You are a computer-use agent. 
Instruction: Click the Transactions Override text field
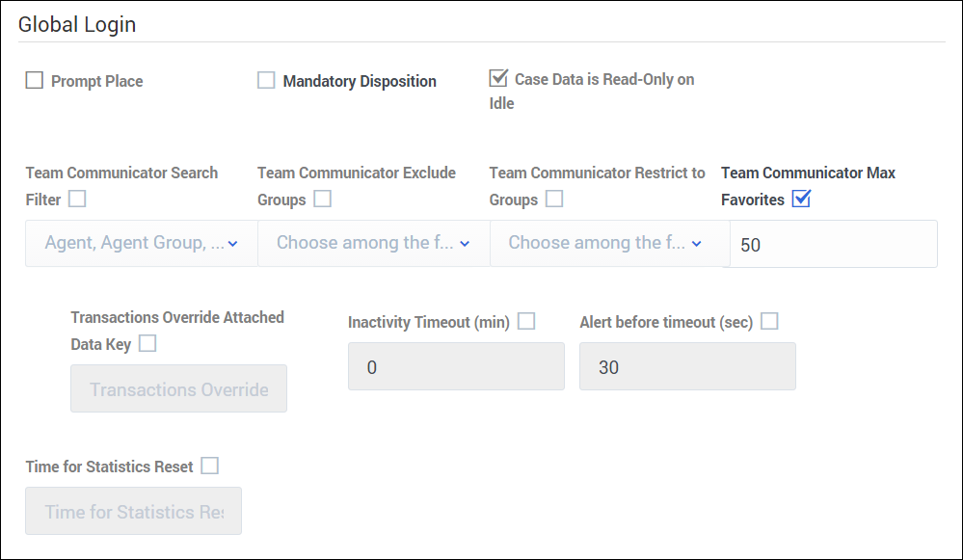178,389
